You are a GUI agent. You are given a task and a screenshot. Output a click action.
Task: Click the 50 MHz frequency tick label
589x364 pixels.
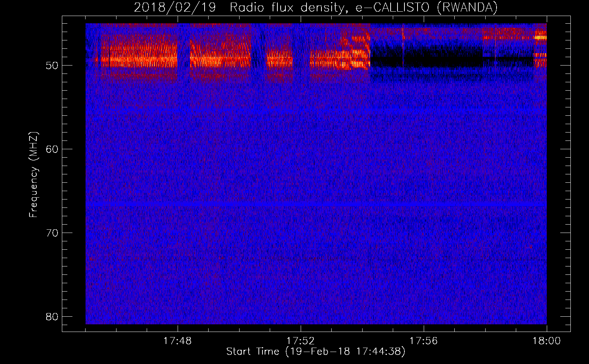(52, 66)
